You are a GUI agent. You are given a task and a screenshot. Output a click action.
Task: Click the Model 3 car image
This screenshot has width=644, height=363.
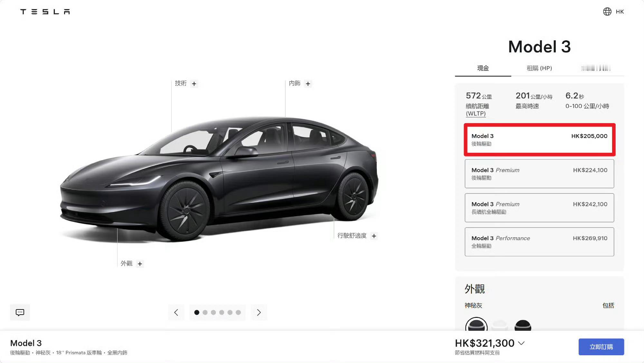click(219, 179)
